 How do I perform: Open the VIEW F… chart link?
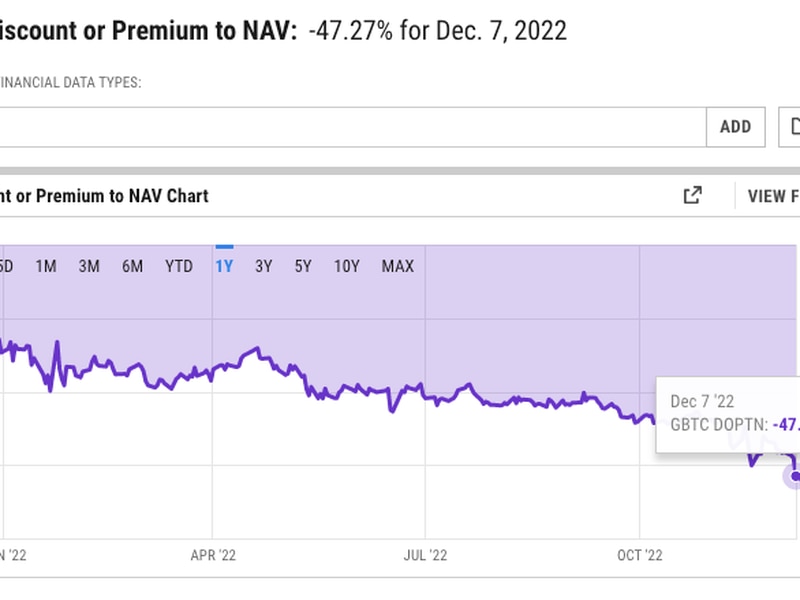[773, 196]
